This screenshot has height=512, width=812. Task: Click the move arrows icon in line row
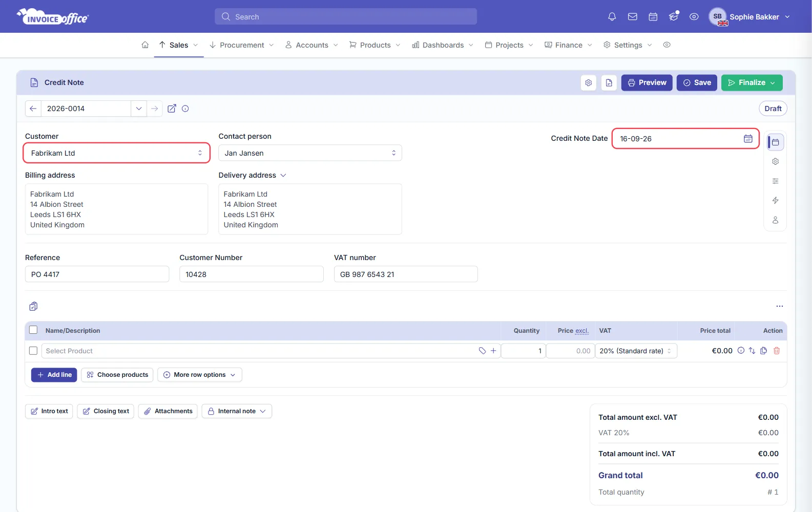pos(752,351)
